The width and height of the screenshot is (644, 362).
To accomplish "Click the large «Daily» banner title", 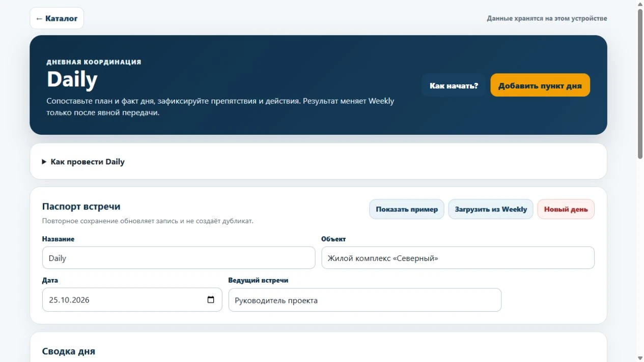I will [72, 79].
